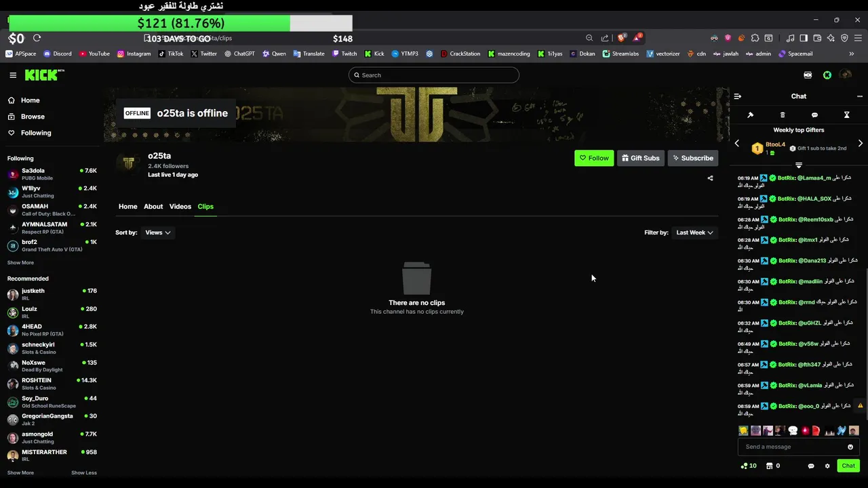The image size is (868, 488).
Task: Click Brave Shields lion icon
Action: [621, 38]
